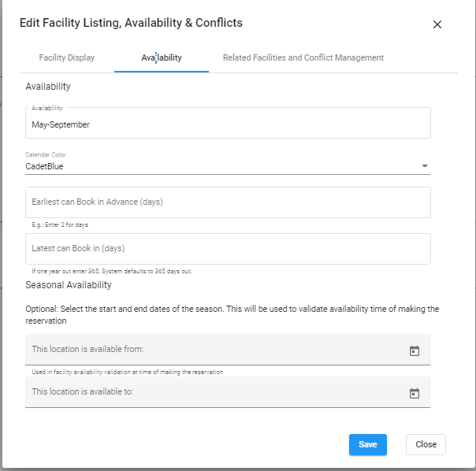476x471 pixels.
Task: Save the facility availability changes
Action: tap(367, 444)
